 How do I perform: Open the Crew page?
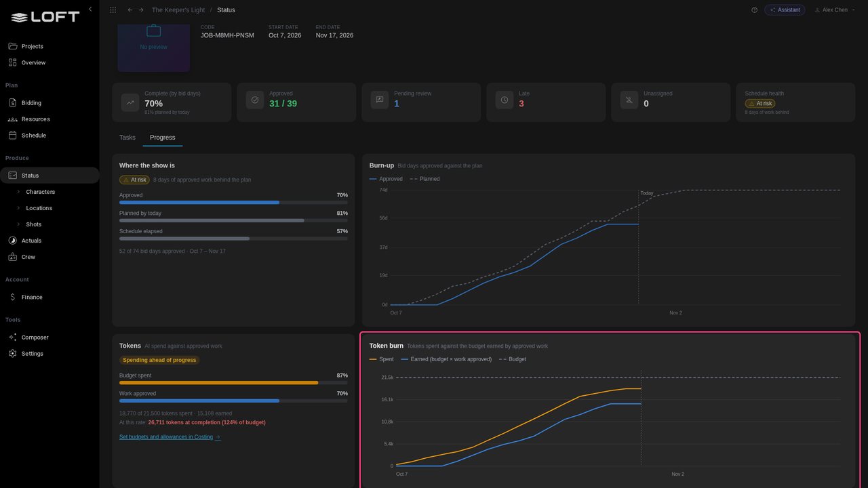(x=50, y=257)
